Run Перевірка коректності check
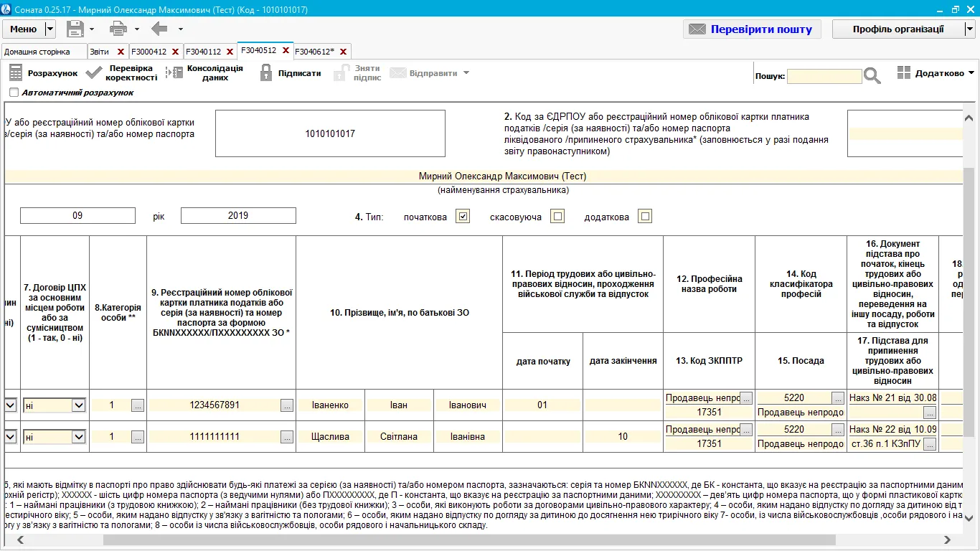Image resolution: width=980 pixels, height=551 pixels. [x=121, y=73]
